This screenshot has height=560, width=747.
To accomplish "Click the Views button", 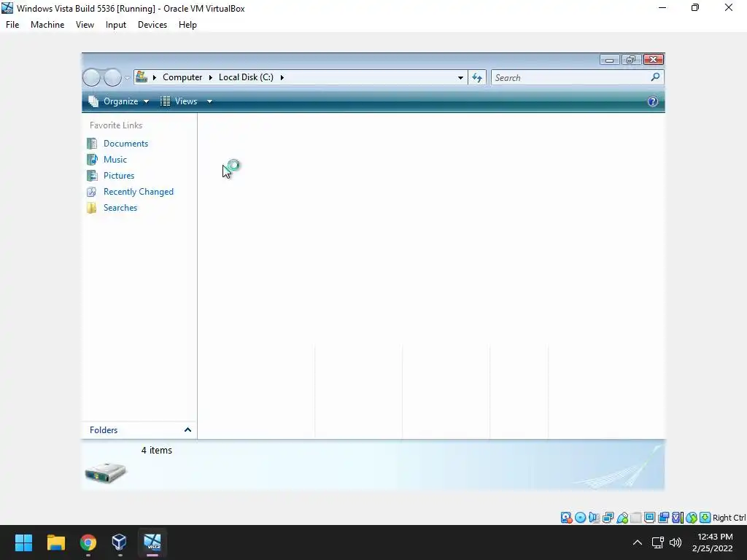I will coord(179,101).
